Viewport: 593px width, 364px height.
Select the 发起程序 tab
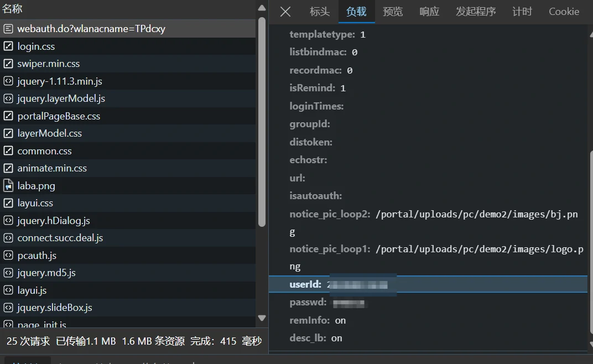pos(476,12)
